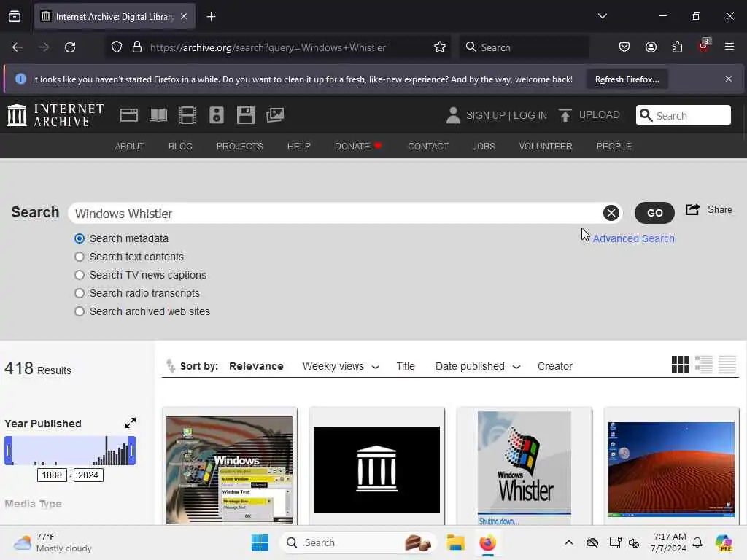
Task: Open the Images icon in Archive header
Action: click(x=275, y=115)
